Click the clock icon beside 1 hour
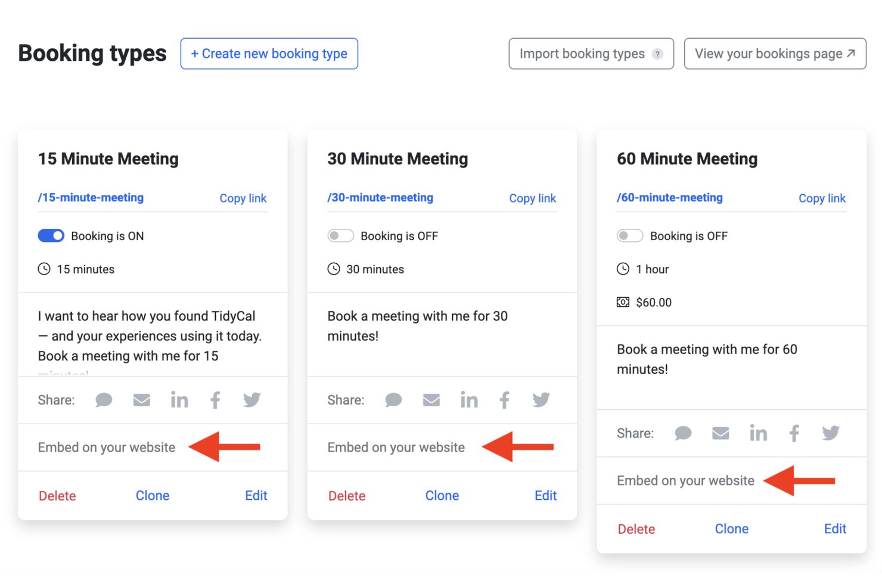Viewport: 882px width, 588px height. (623, 269)
